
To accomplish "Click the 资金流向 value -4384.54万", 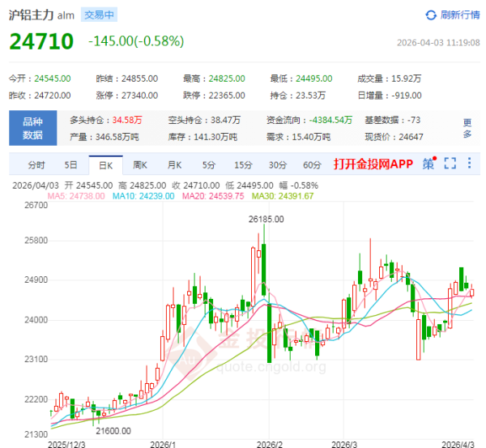I will click(330, 120).
